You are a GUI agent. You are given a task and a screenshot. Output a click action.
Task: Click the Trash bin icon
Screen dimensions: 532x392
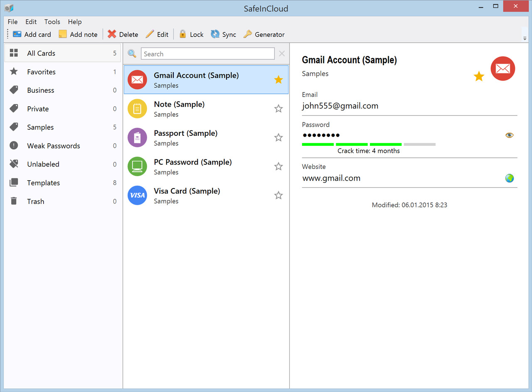coord(14,201)
